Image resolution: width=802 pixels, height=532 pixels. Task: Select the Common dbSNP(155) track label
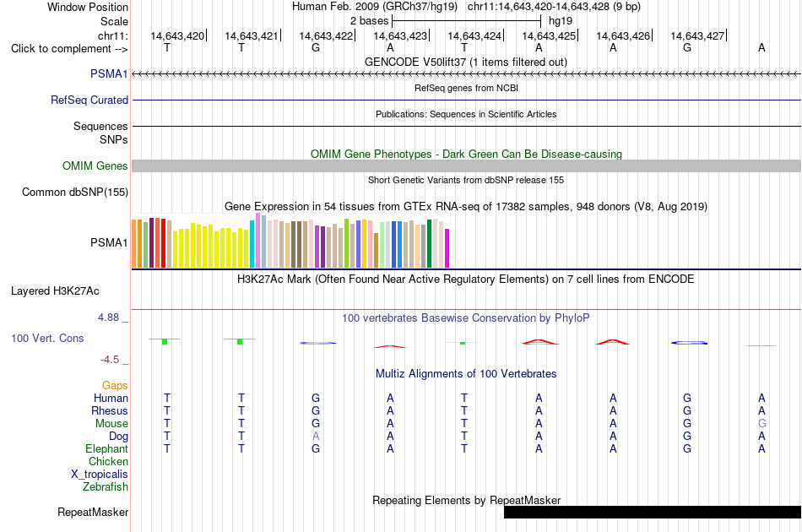click(x=75, y=193)
